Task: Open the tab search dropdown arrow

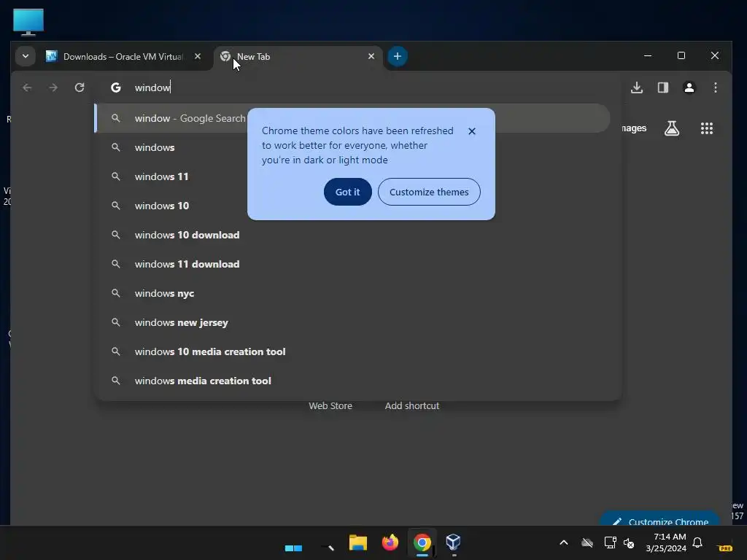Action: point(26,56)
